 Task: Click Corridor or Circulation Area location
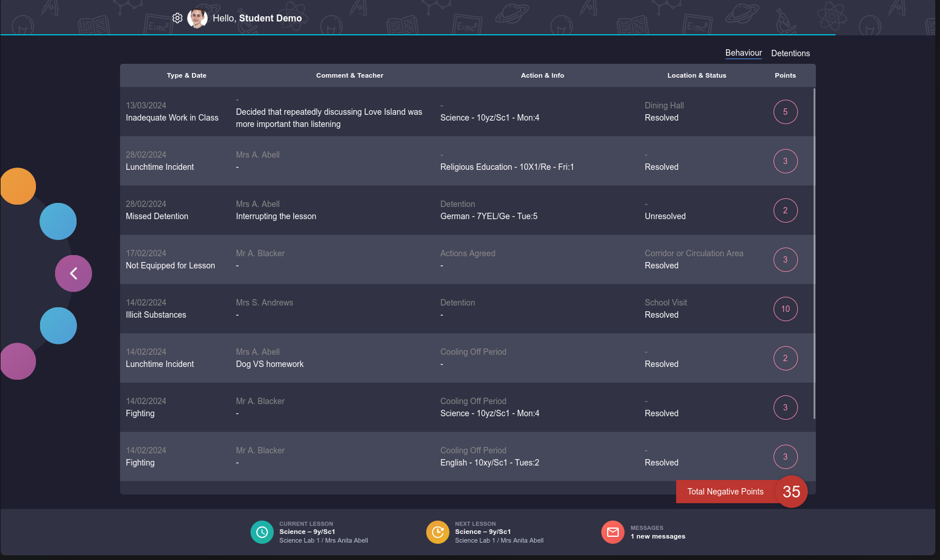pos(694,253)
